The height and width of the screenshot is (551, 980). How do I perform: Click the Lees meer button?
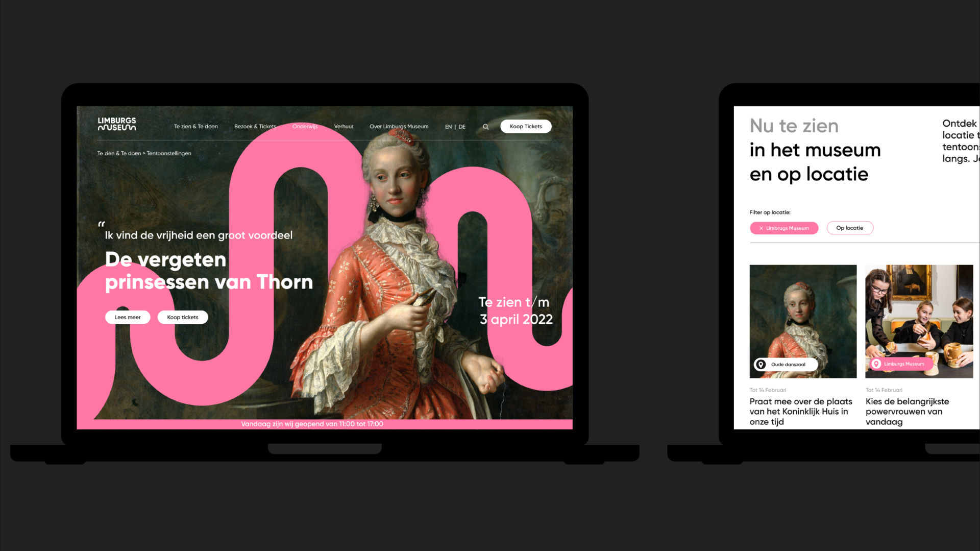tap(128, 317)
